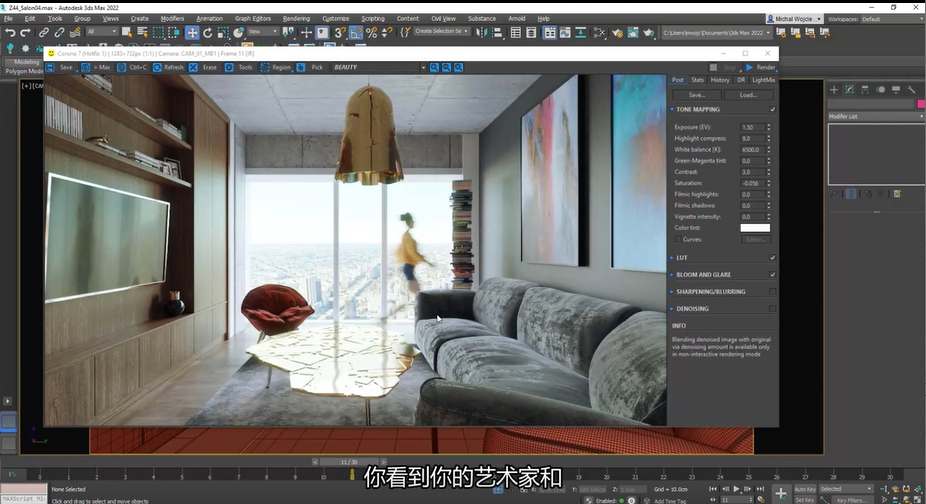Collapse the Tone Mapping section
This screenshot has width=926, height=504.
[x=672, y=109]
